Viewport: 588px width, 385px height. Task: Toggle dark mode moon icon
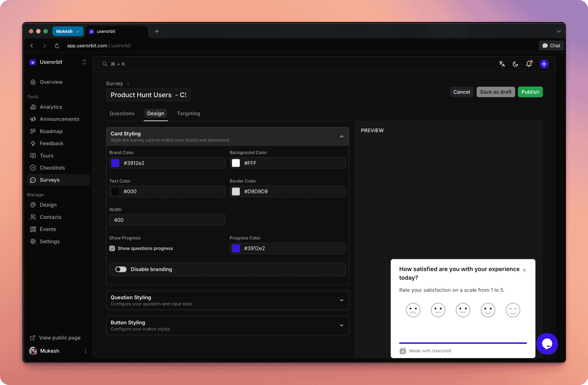(515, 64)
